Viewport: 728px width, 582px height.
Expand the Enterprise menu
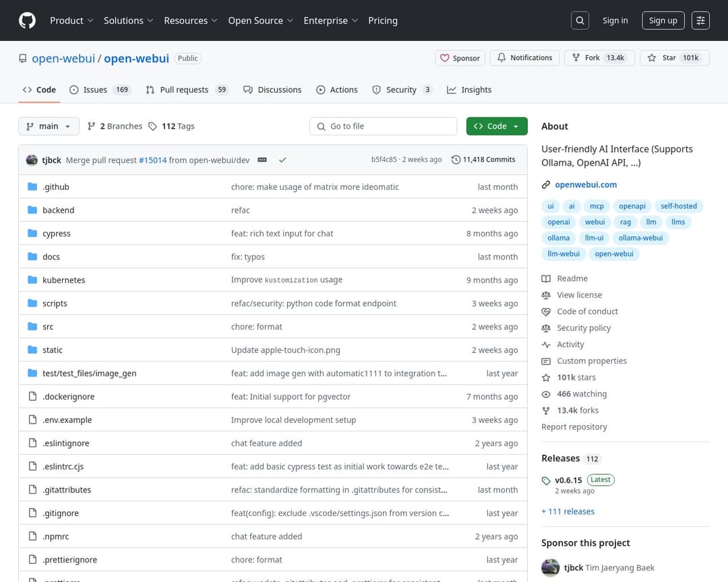(330, 20)
